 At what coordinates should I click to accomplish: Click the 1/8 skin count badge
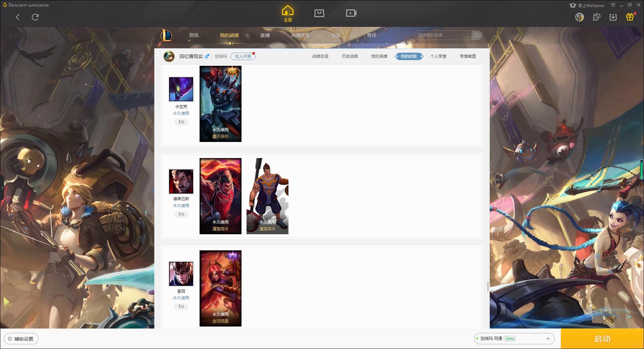tap(181, 214)
